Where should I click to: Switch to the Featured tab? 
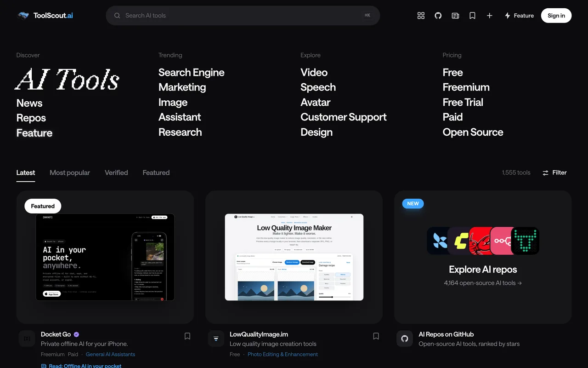point(156,172)
